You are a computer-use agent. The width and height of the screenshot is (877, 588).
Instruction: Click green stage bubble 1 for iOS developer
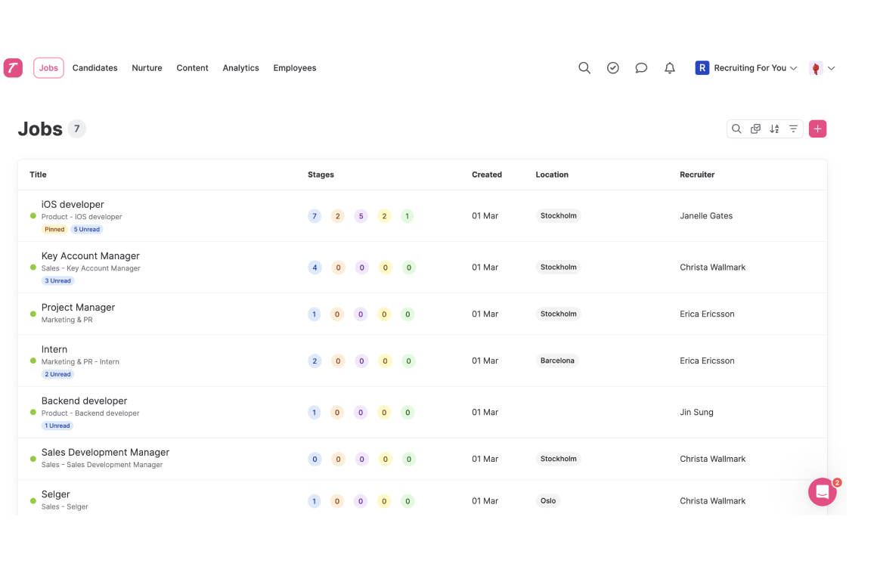(x=408, y=216)
